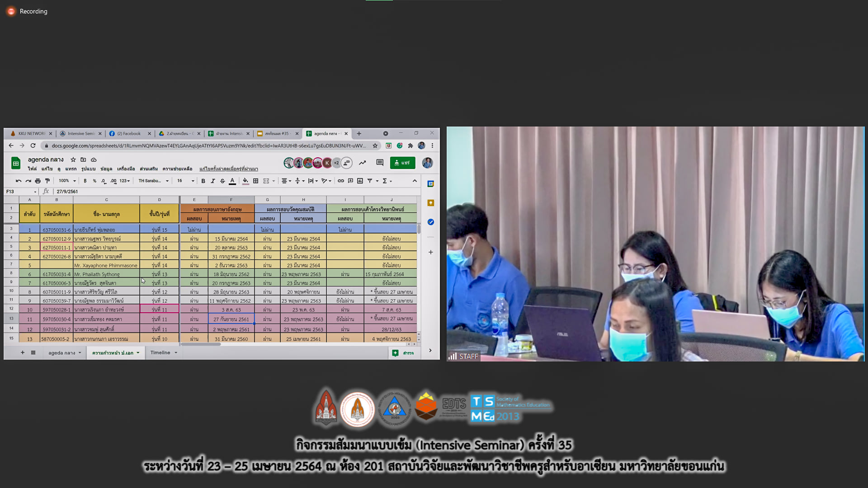This screenshot has width=868, height=488.
Task: Click the insert link icon
Action: point(340,181)
